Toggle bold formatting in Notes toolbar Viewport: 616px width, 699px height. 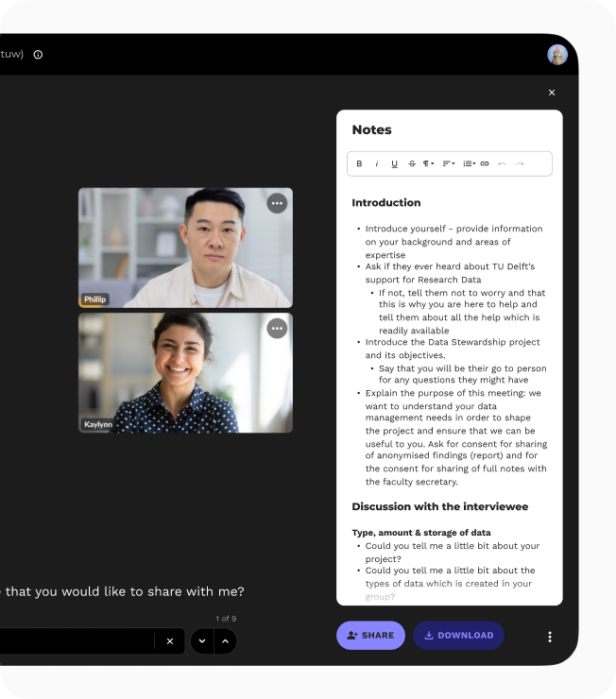(359, 163)
